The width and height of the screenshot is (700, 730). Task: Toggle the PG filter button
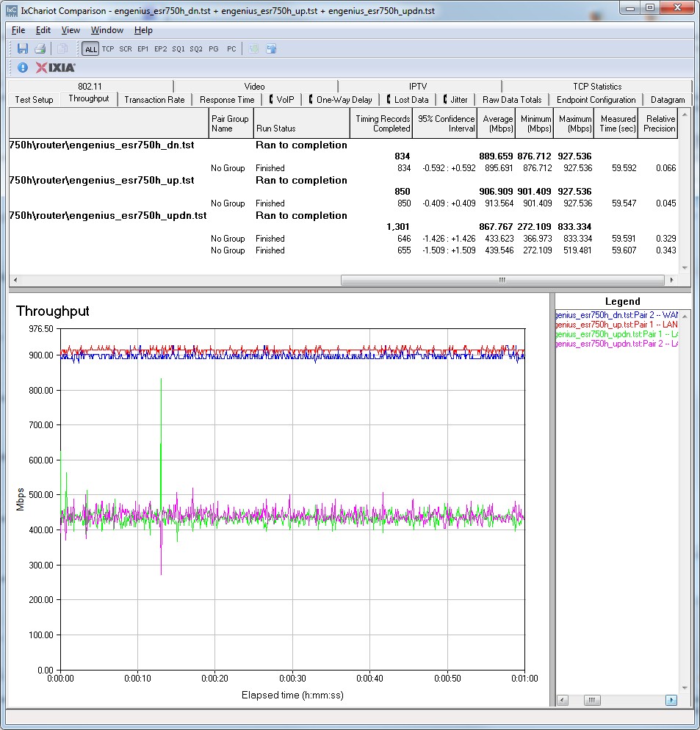pos(214,49)
